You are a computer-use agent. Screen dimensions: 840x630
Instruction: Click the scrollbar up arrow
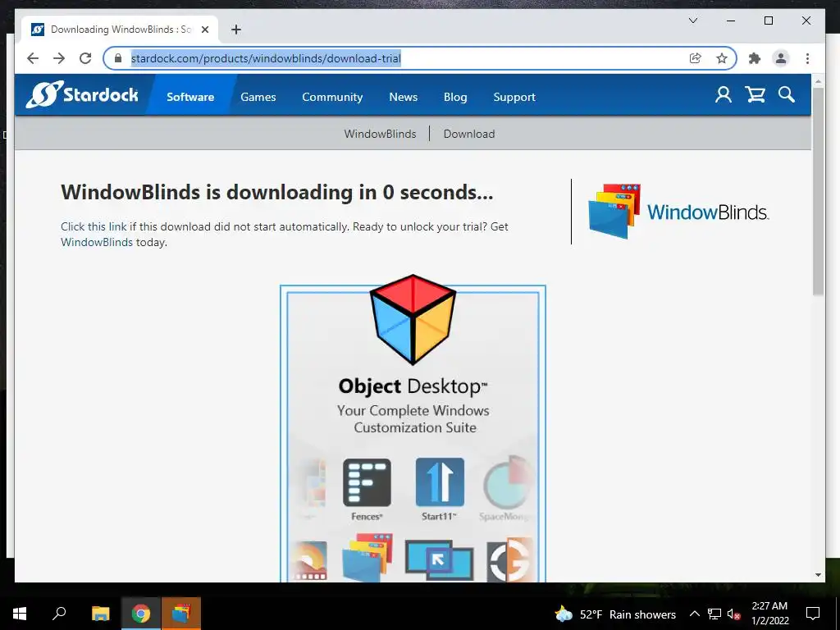[818, 81]
